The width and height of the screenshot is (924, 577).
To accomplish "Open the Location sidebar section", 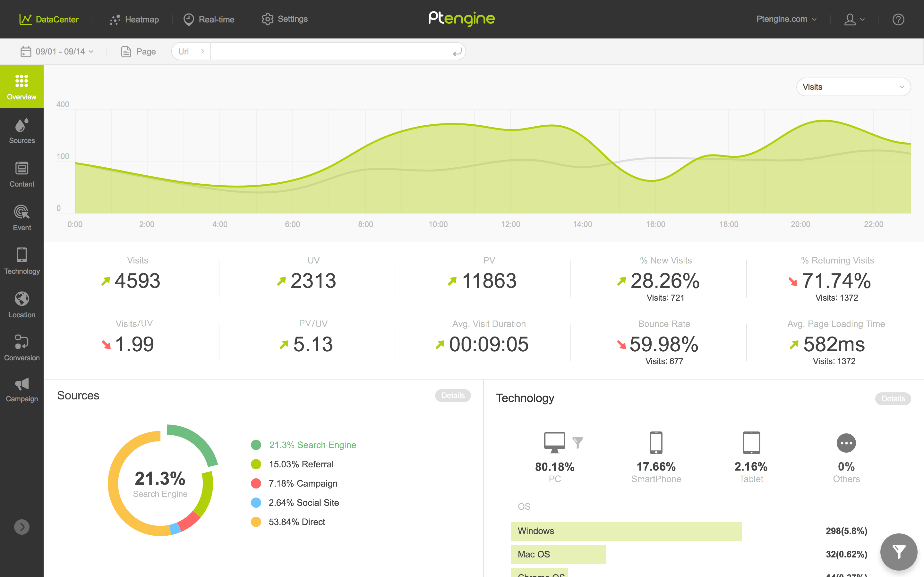I will click(22, 305).
